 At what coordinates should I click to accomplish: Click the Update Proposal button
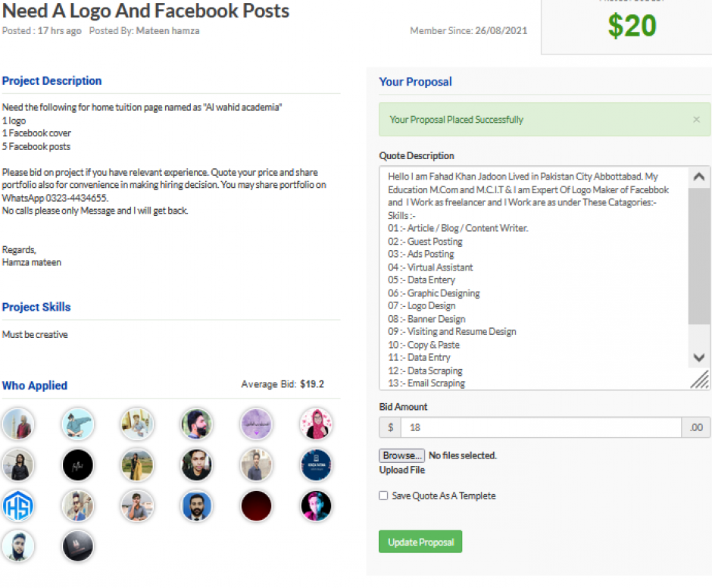click(420, 542)
